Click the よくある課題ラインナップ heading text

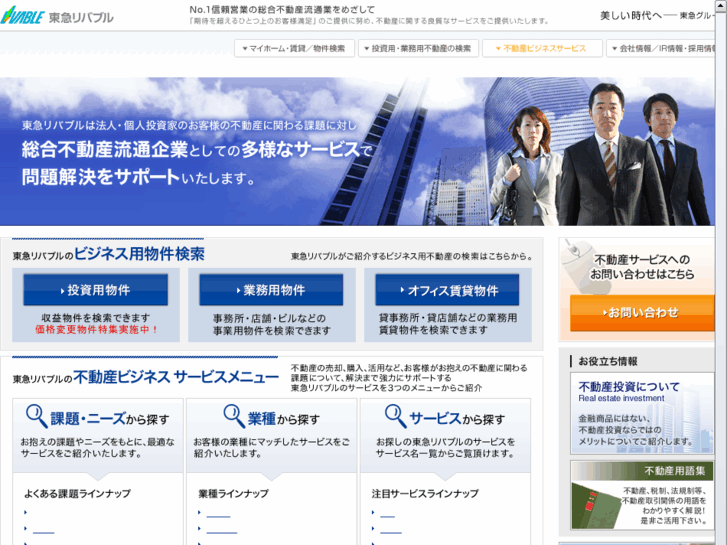click(77, 494)
